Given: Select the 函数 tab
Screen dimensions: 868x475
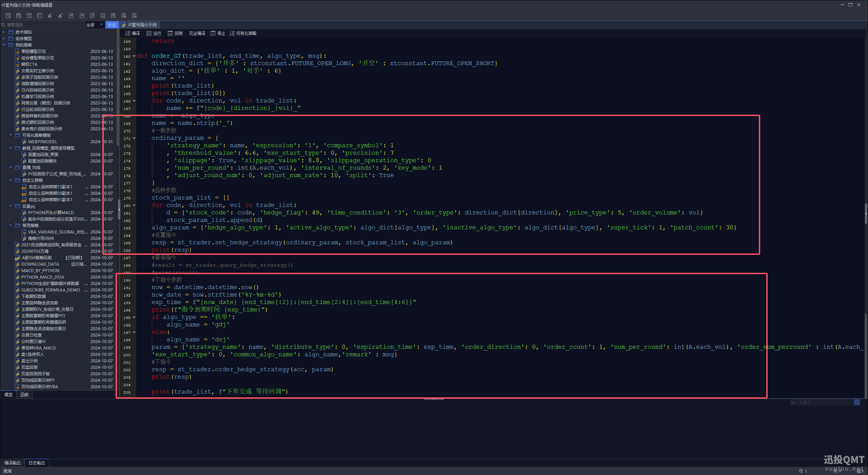Looking at the screenshot, I should [24, 395].
